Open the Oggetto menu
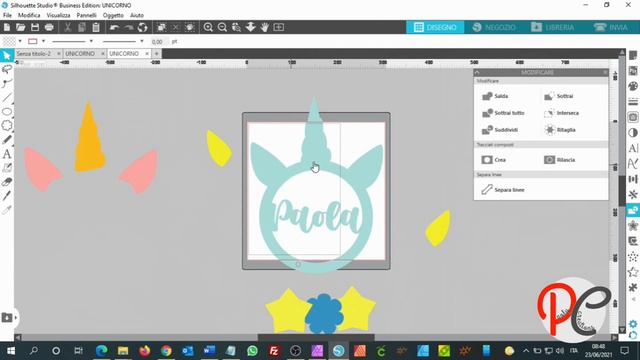Viewport: 640px width, 360px height. coord(113,15)
